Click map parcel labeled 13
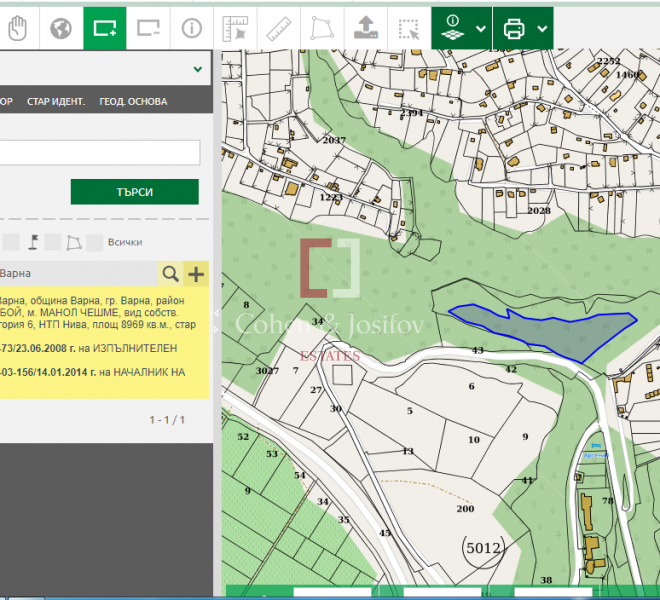660x600 pixels. tap(408, 451)
